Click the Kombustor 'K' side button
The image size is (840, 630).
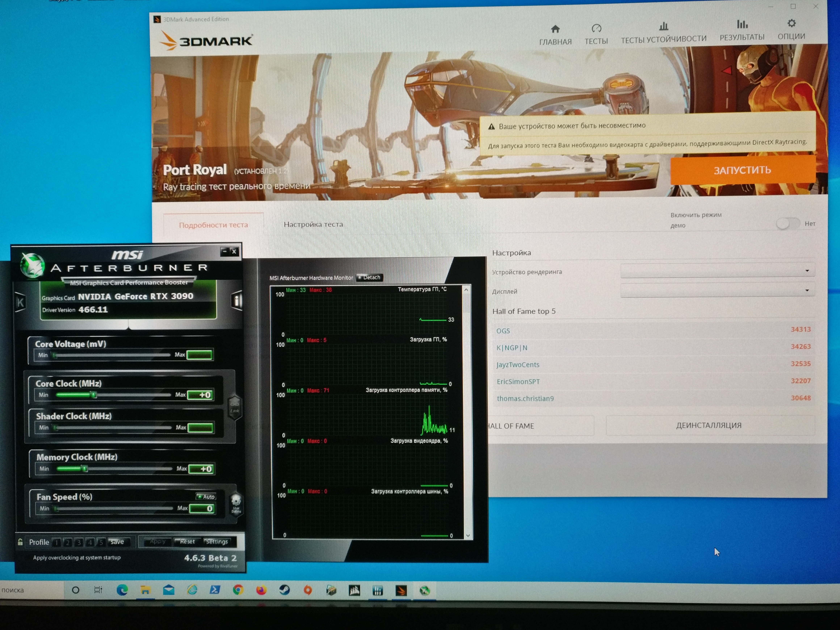[x=20, y=302]
